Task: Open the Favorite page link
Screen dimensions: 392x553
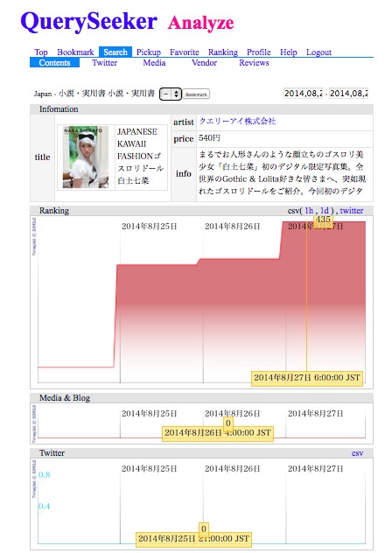Action: (184, 52)
